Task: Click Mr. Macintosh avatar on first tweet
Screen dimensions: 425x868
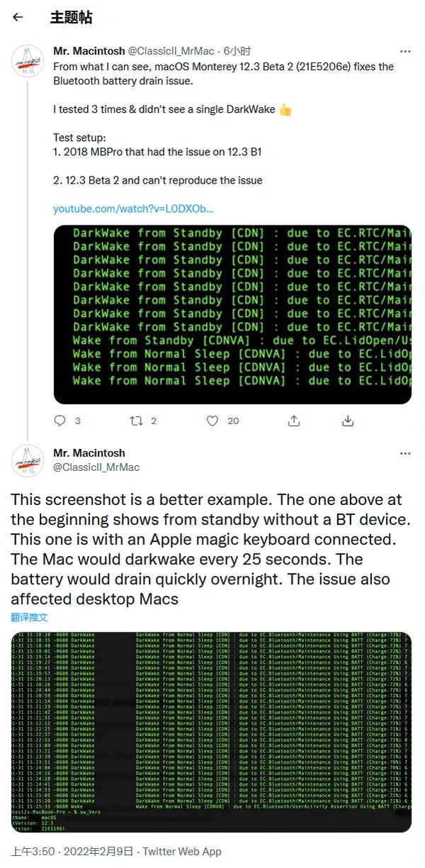Action: 28,61
